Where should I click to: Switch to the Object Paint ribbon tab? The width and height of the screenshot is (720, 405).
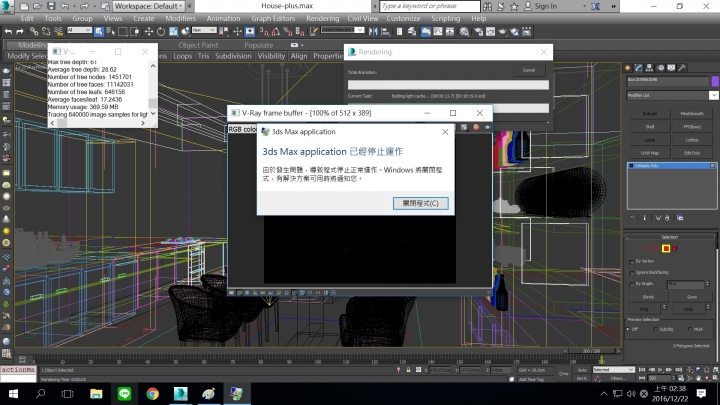[x=198, y=45]
